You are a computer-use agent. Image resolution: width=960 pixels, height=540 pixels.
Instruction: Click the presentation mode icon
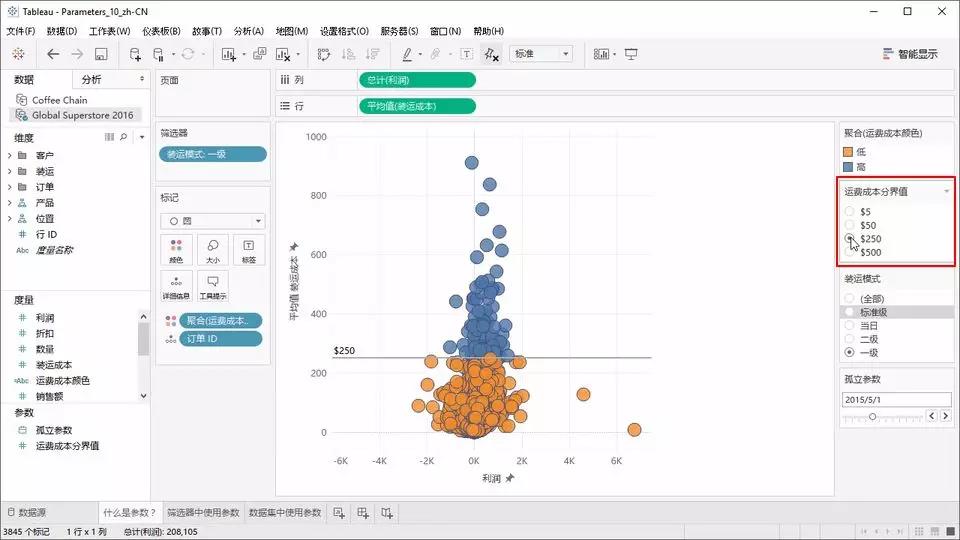[x=631, y=54]
